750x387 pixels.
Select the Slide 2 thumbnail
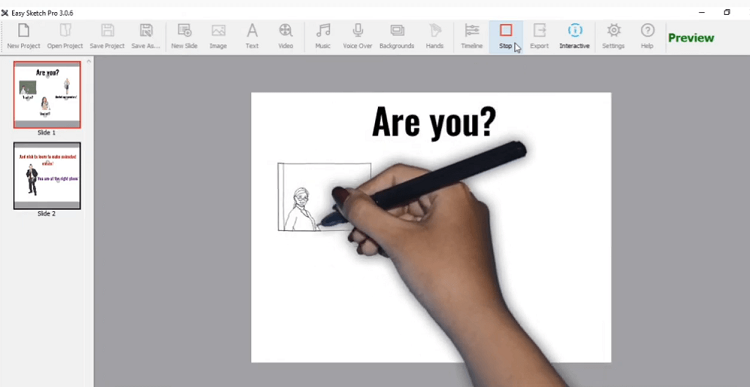tap(47, 176)
